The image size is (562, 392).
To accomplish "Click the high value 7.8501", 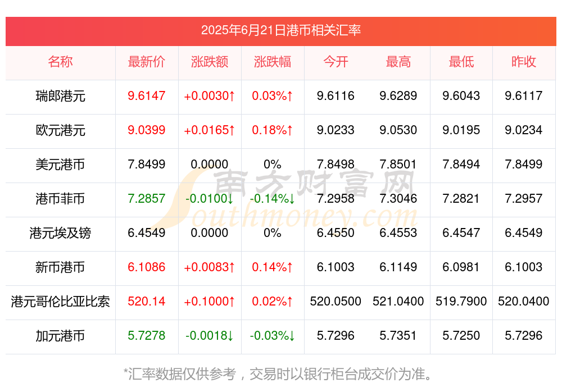I will (398, 164).
